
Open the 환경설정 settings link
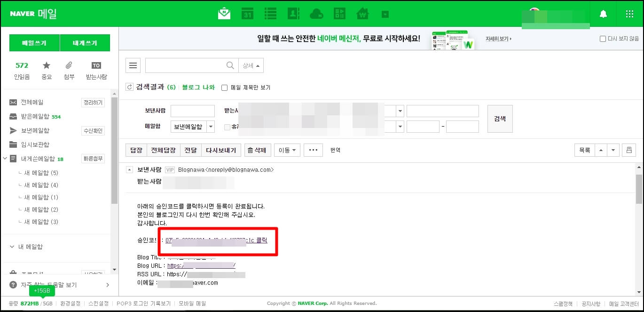point(71,304)
